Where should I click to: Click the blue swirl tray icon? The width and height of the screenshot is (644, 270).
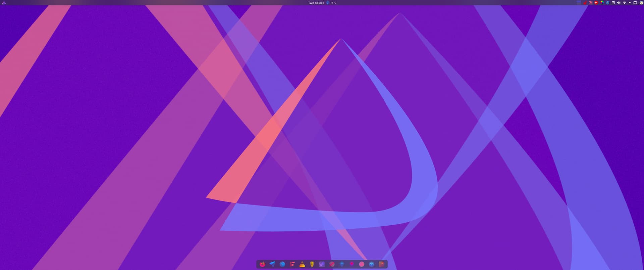[608, 3]
